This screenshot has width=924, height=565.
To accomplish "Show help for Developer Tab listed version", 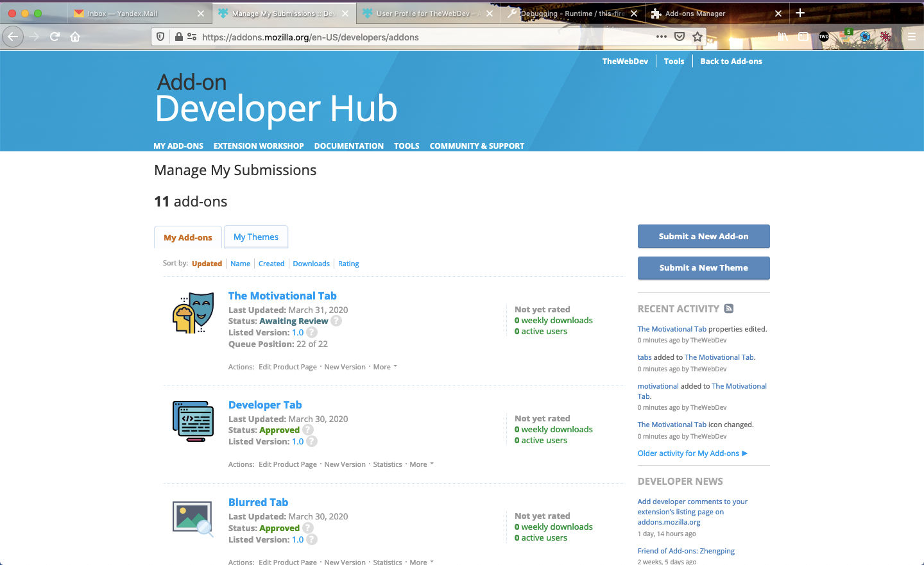I will [312, 441].
